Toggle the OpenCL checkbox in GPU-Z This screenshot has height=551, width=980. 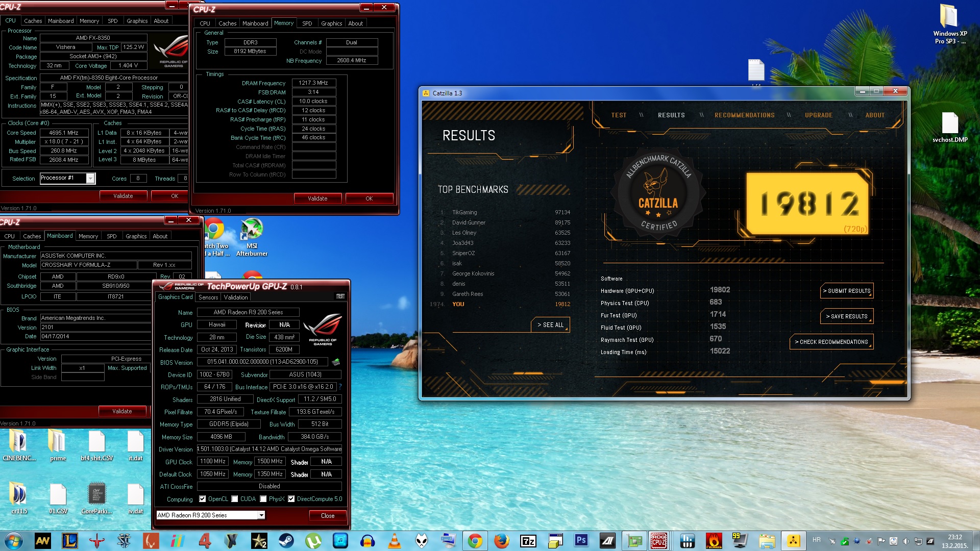203,499
